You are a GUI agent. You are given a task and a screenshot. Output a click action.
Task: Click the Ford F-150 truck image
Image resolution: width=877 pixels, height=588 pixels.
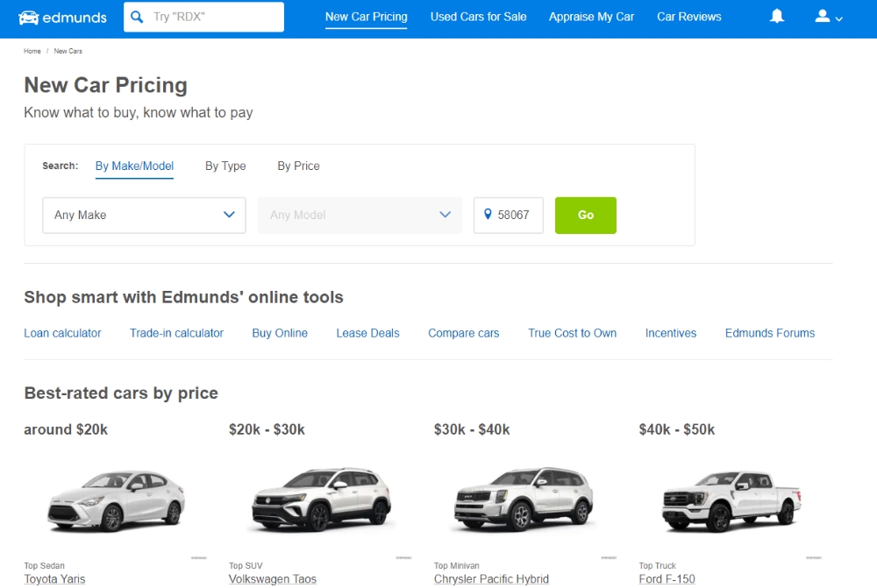[731, 500]
